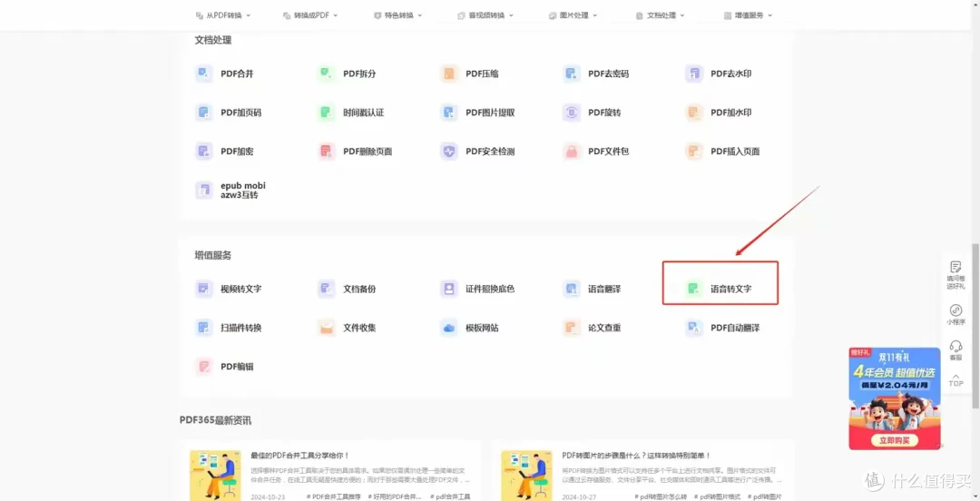
Task: Select the PDF自动翻译 text label
Action: (x=735, y=328)
